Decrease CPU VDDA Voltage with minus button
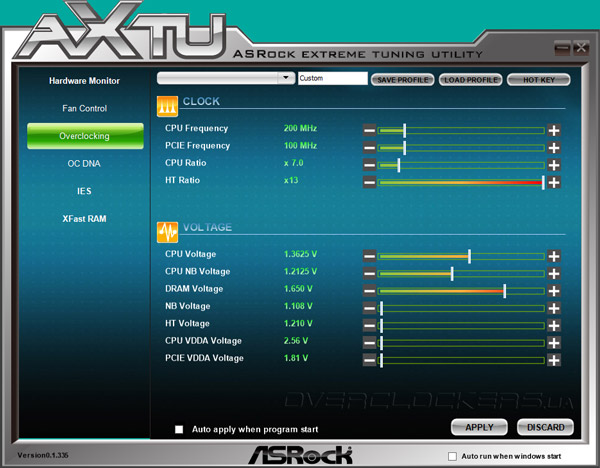Image resolution: width=600 pixels, height=468 pixels. [369, 343]
